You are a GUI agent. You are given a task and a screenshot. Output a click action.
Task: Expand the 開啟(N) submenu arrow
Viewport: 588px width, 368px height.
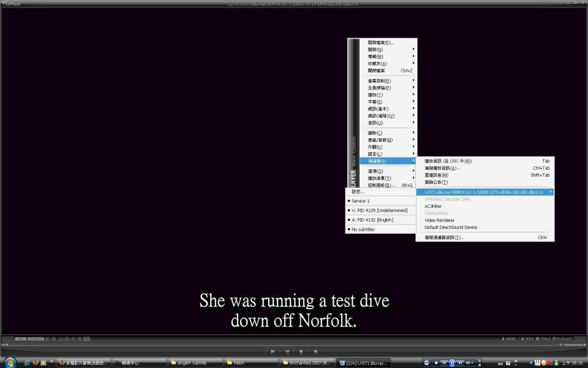[x=413, y=49]
